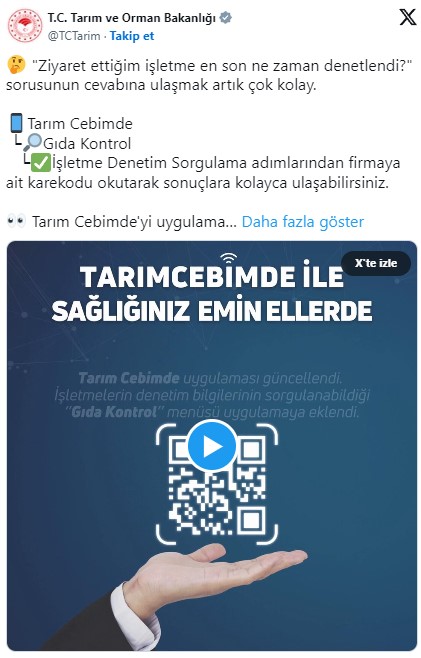The image size is (421, 658).
Task: Click the X'te izle button
Action: (376, 263)
